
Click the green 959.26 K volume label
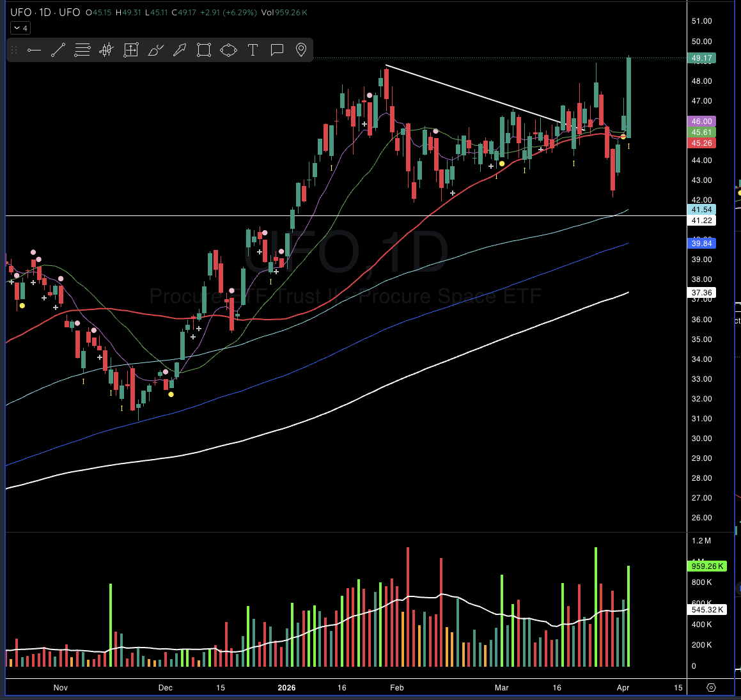(x=707, y=566)
